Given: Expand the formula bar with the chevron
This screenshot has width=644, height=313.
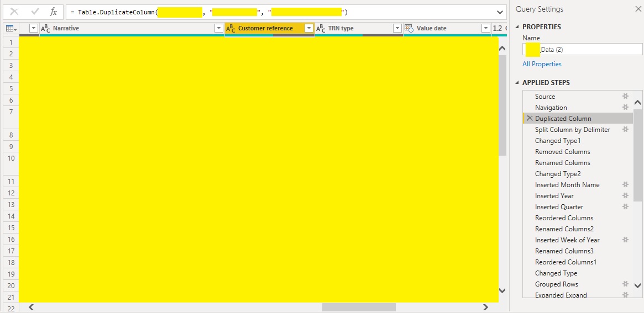Looking at the screenshot, I should pyautogui.click(x=500, y=12).
